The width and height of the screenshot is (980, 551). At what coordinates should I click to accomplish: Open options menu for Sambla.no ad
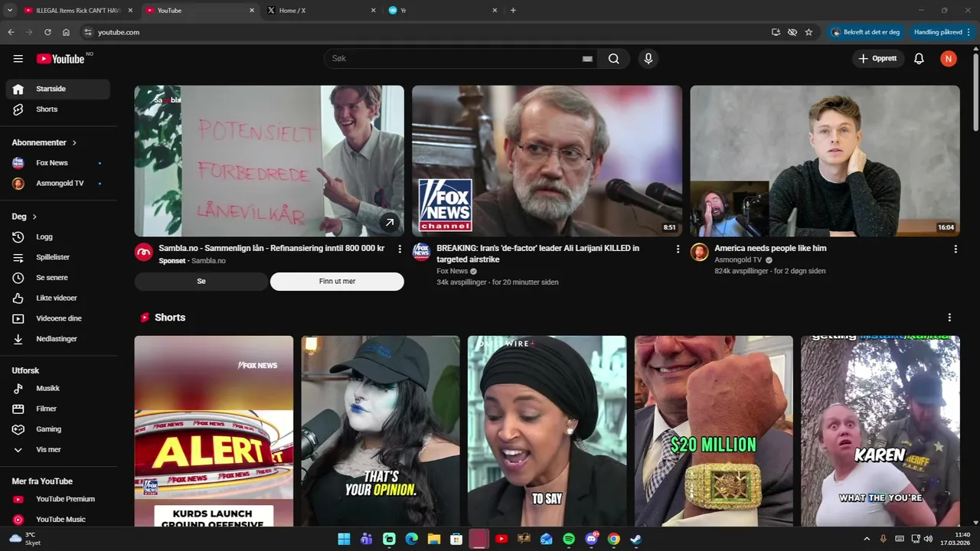[400, 249]
